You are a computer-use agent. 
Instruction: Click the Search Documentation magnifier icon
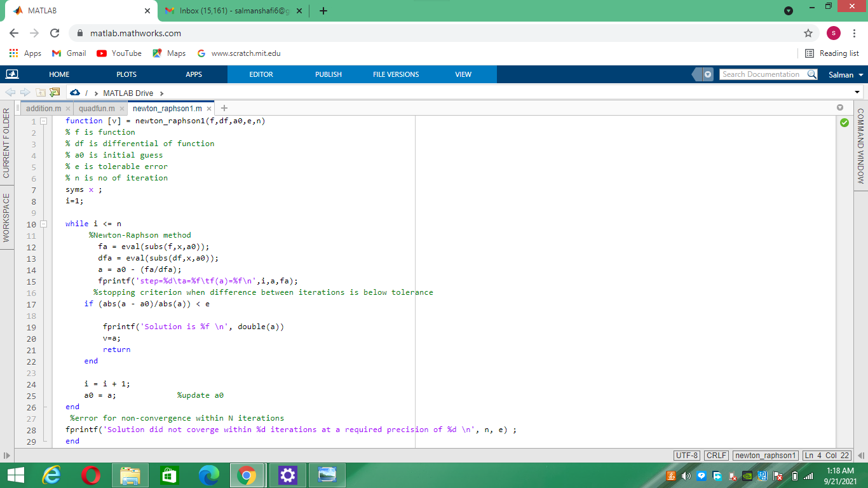[x=811, y=74]
